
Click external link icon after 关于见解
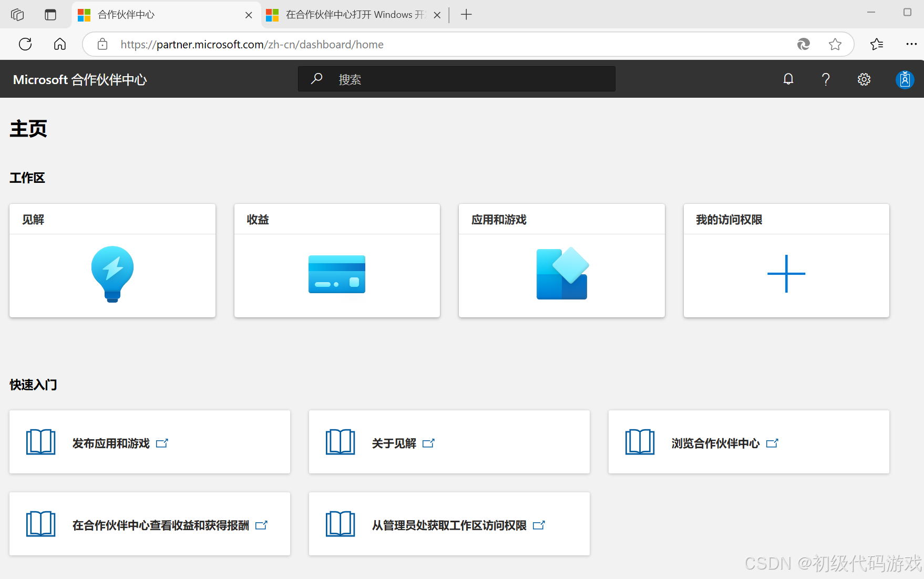pos(429,443)
